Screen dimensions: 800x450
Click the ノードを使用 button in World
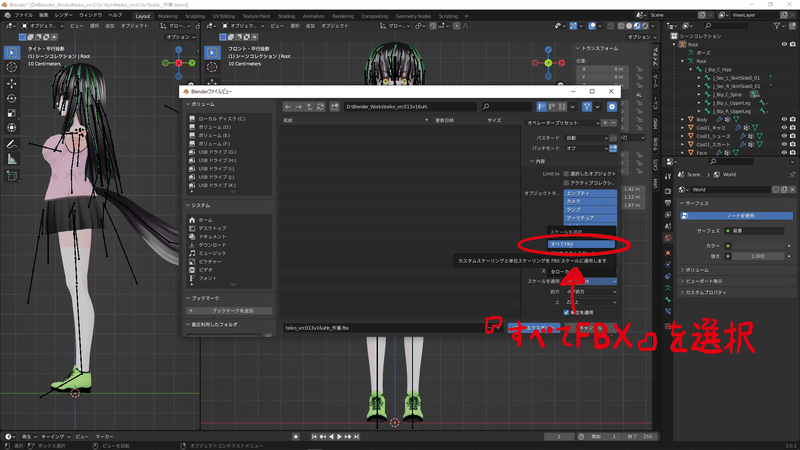[x=737, y=216]
